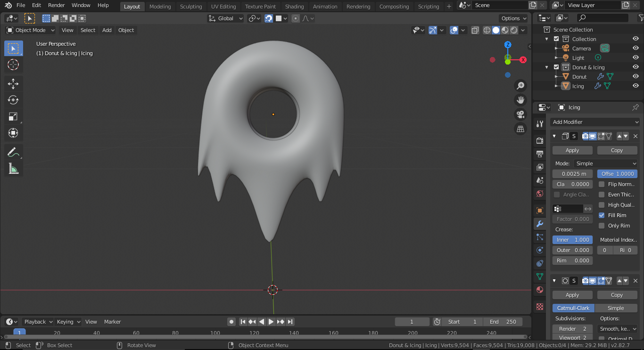The image size is (644, 350).
Task: Open the Physics properties tab
Action: [x=540, y=250]
